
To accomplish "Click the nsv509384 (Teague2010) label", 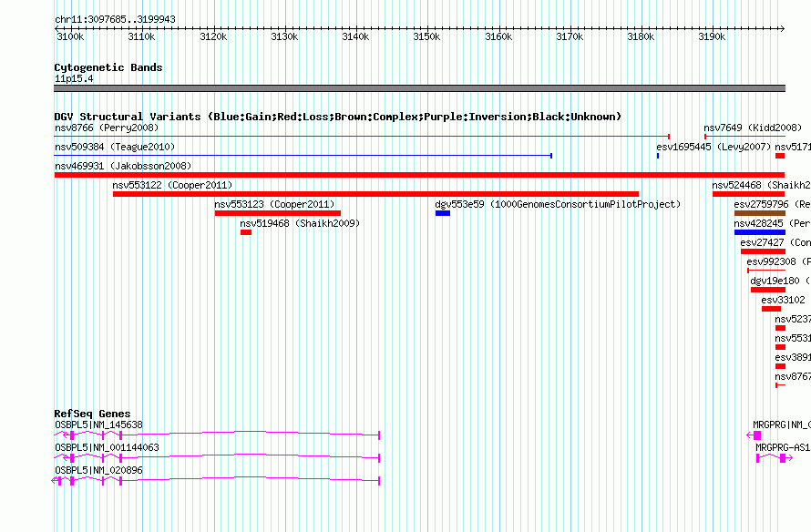I will pyautogui.click(x=115, y=147).
